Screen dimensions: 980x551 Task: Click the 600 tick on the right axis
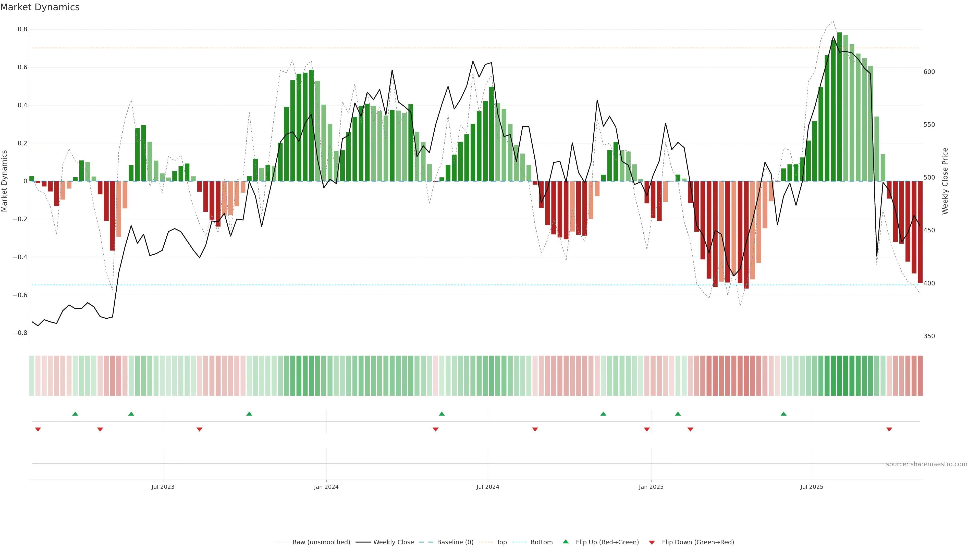point(929,72)
